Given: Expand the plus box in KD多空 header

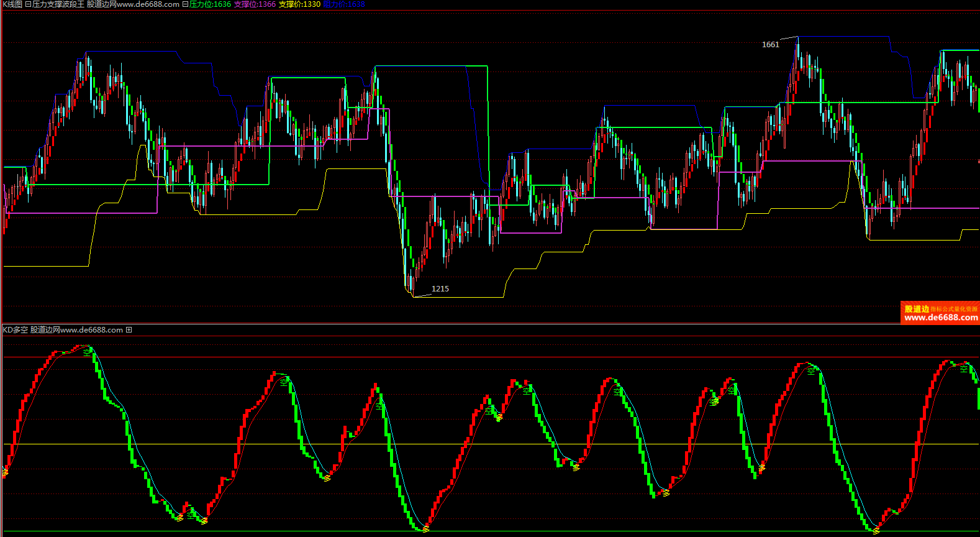Looking at the screenshot, I should (129, 330).
